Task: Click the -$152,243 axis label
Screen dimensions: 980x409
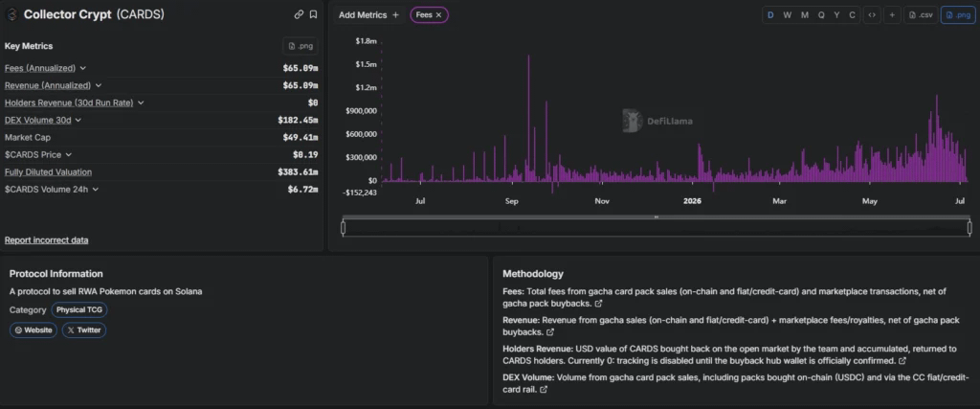Action: (x=360, y=192)
